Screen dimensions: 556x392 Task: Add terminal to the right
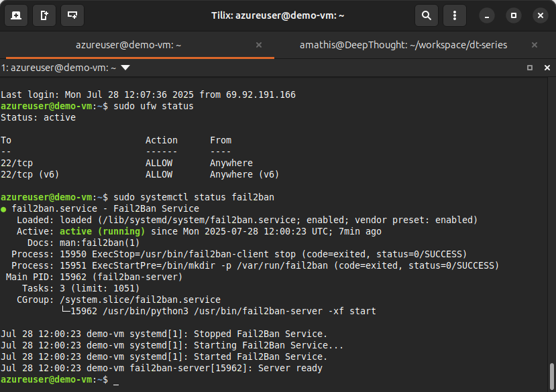pyautogui.click(x=44, y=15)
